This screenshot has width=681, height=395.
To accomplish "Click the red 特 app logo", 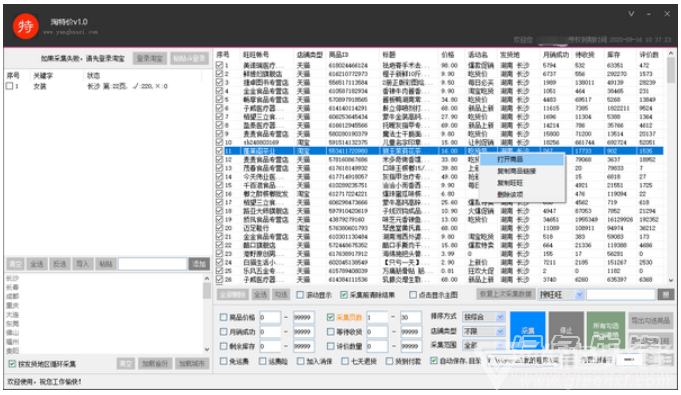I will click(26, 26).
